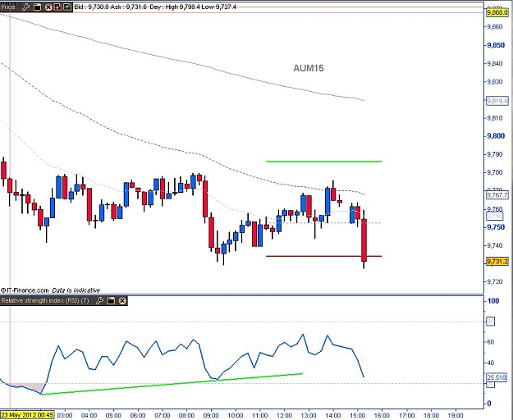Click the current price 9,731.2 label
Screen dimensions: 513x420
(497, 262)
